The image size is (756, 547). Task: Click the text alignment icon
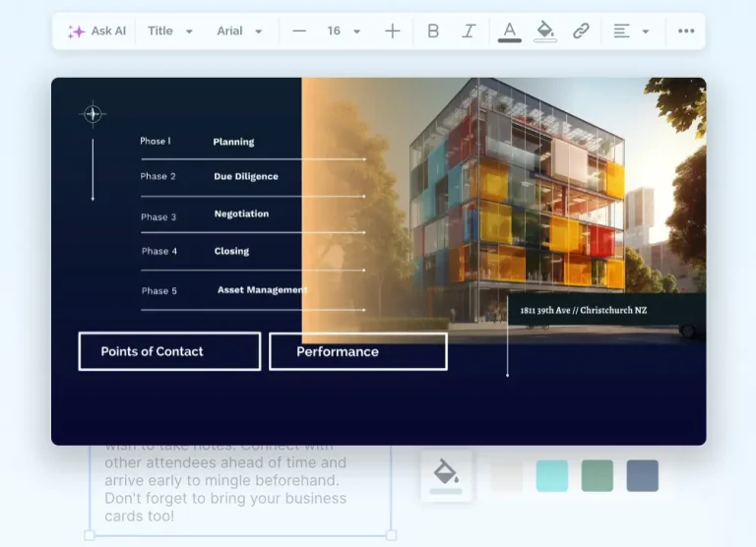pos(621,31)
